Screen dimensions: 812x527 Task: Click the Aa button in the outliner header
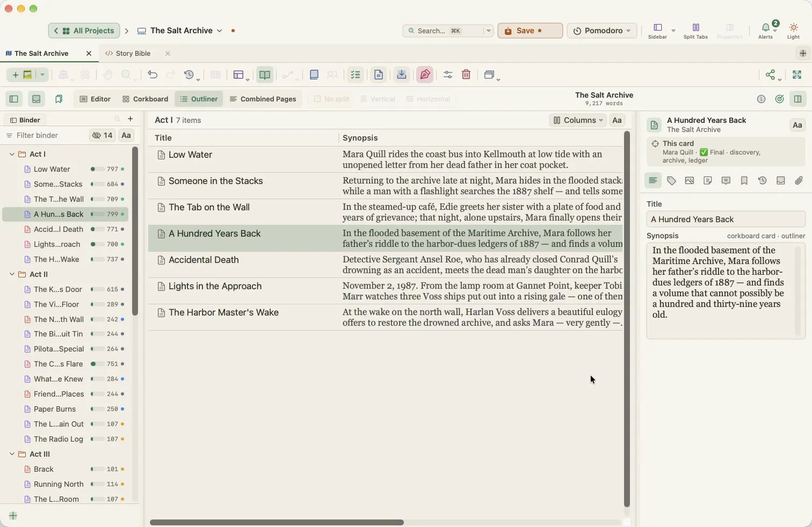tap(617, 121)
